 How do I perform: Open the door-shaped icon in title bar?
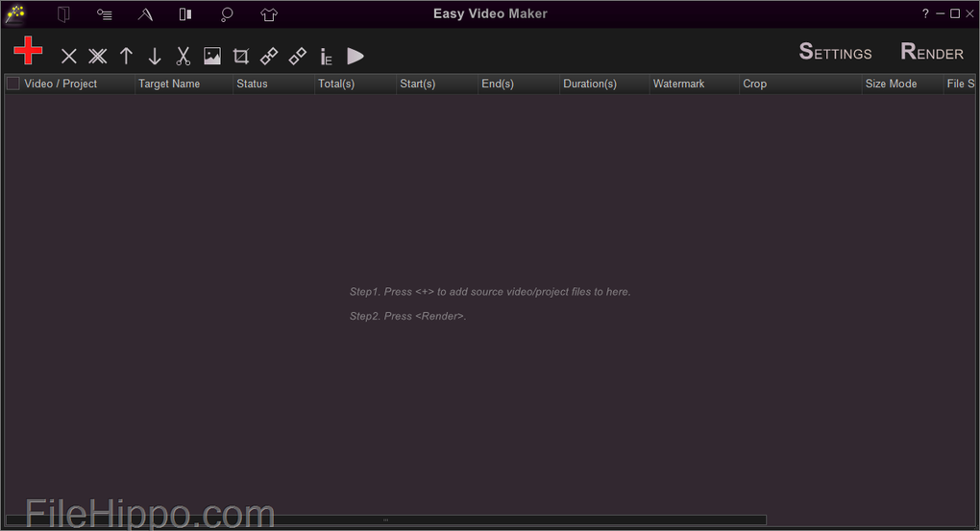point(63,13)
